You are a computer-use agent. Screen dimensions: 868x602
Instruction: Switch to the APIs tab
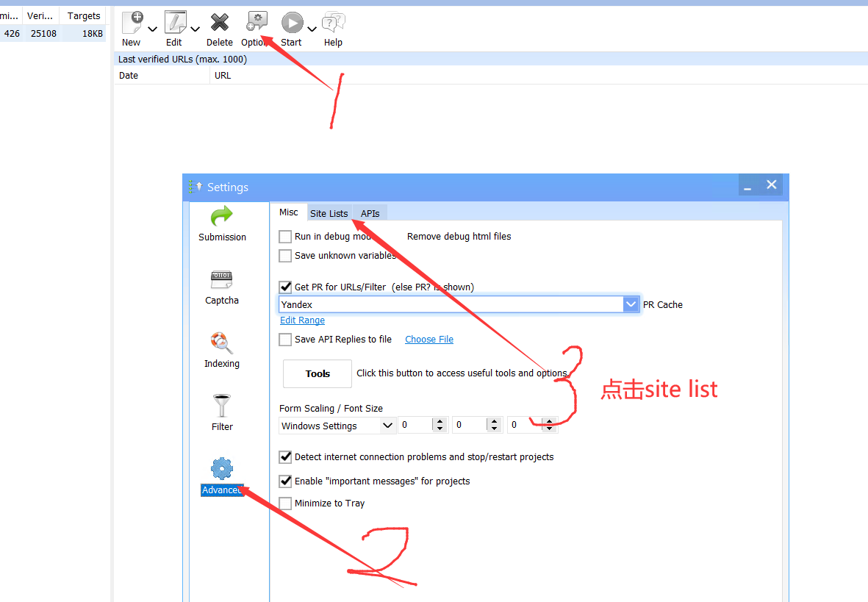[x=370, y=213]
